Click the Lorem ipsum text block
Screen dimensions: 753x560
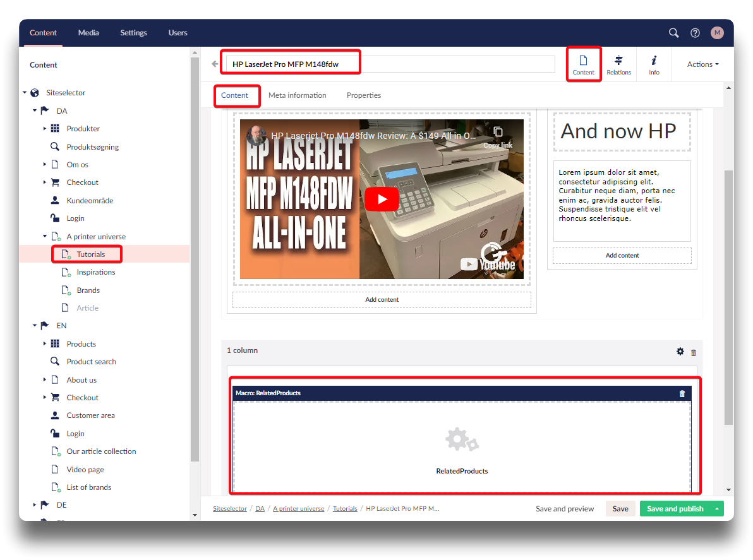[x=622, y=201]
